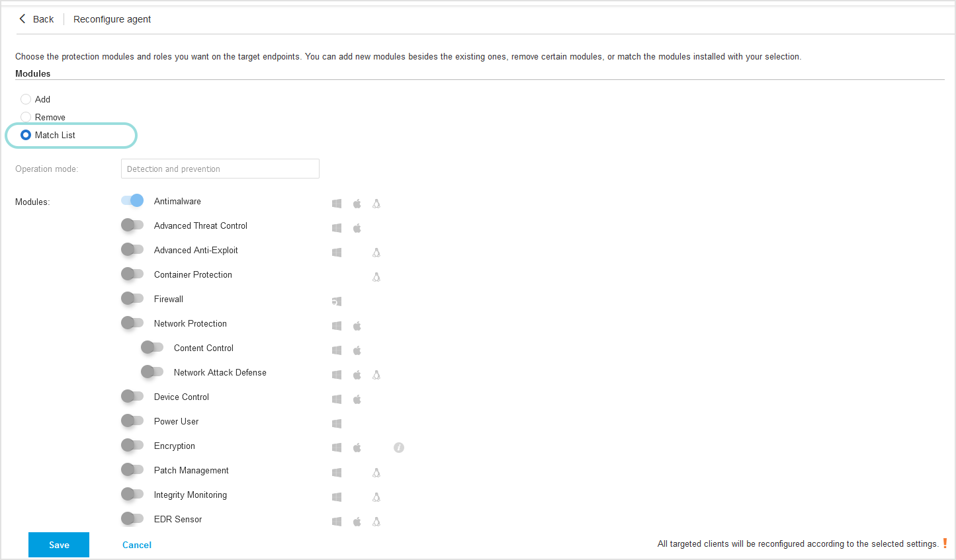
Task: Open the Operation mode dropdown
Action: click(220, 169)
